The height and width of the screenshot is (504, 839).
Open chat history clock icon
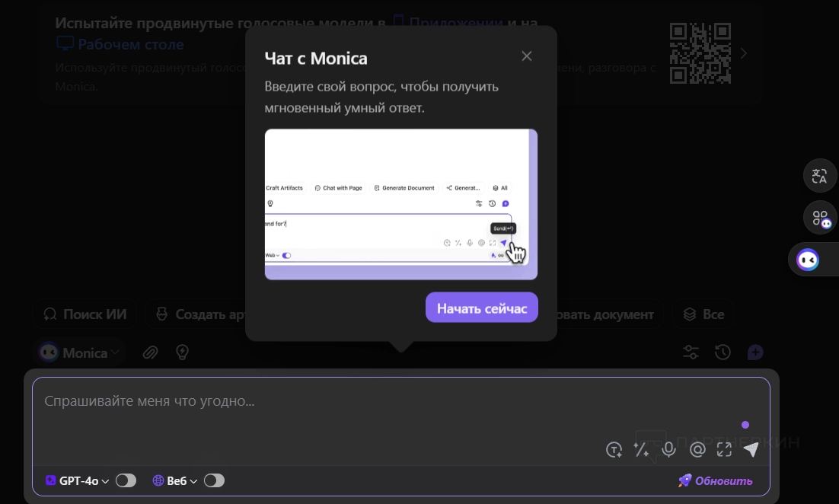coord(723,352)
